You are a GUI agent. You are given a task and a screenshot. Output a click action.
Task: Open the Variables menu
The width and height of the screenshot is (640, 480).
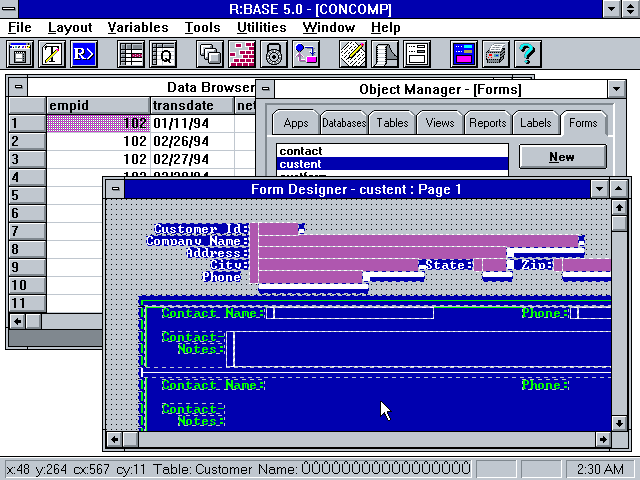(x=138, y=27)
